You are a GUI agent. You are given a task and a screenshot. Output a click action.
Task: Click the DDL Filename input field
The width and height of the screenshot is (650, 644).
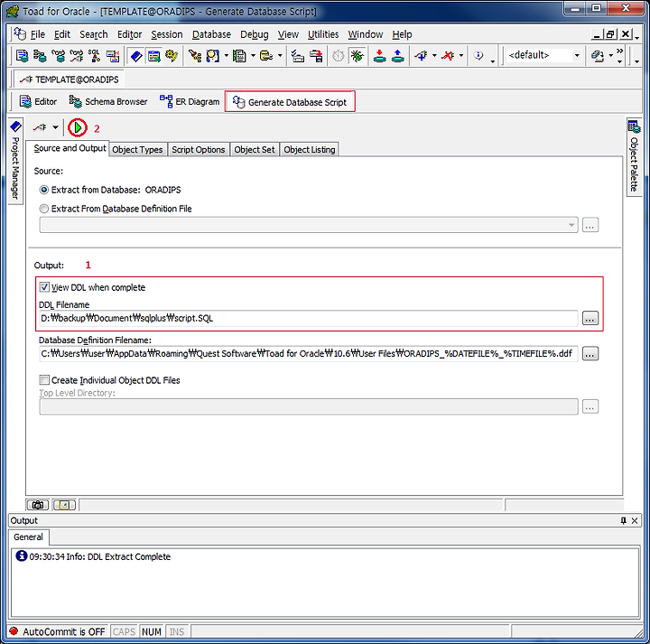309,318
